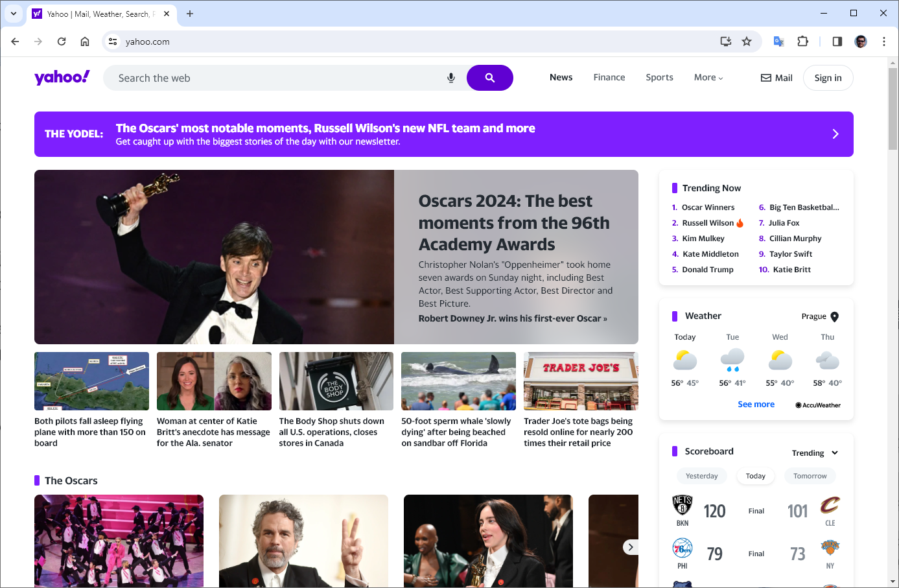899x588 pixels.
Task: Expand the tab search dropdown arrow
Action: click(13, 14)
